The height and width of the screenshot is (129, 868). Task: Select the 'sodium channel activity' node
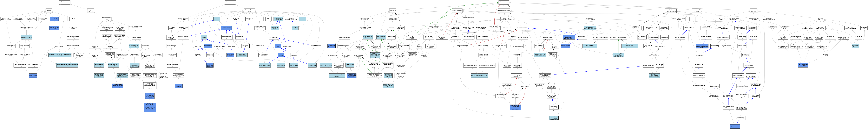point(99,65)
